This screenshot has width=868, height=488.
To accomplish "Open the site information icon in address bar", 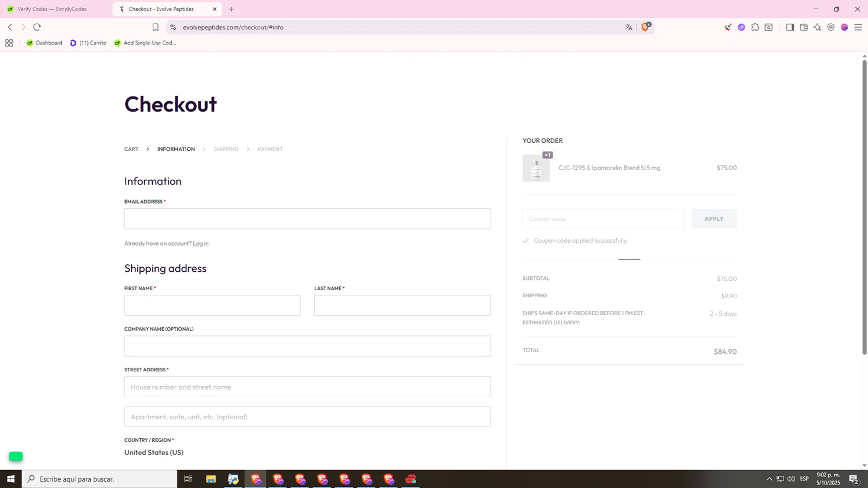I will tap(173, 27).
